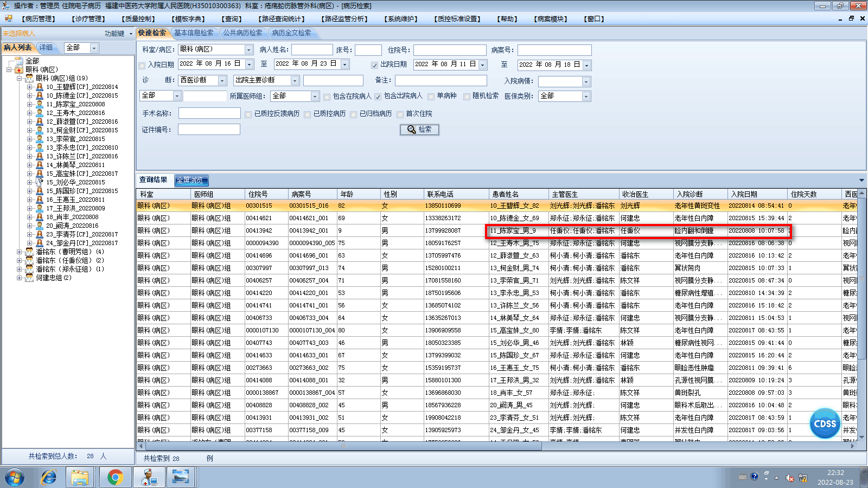Launch Internet Explorer from the taskbar

point(48,477)
